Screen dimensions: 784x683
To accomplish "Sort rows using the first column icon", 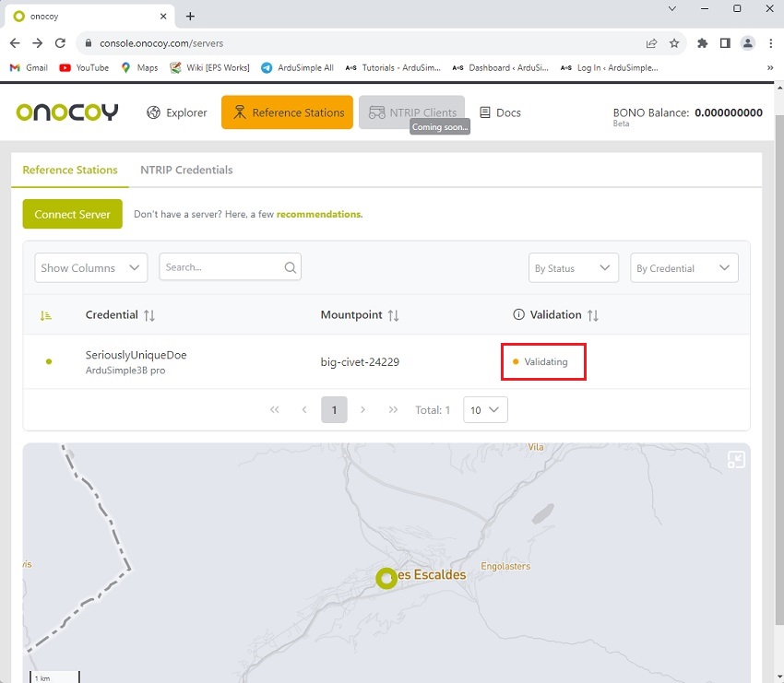I will (46, 315).
